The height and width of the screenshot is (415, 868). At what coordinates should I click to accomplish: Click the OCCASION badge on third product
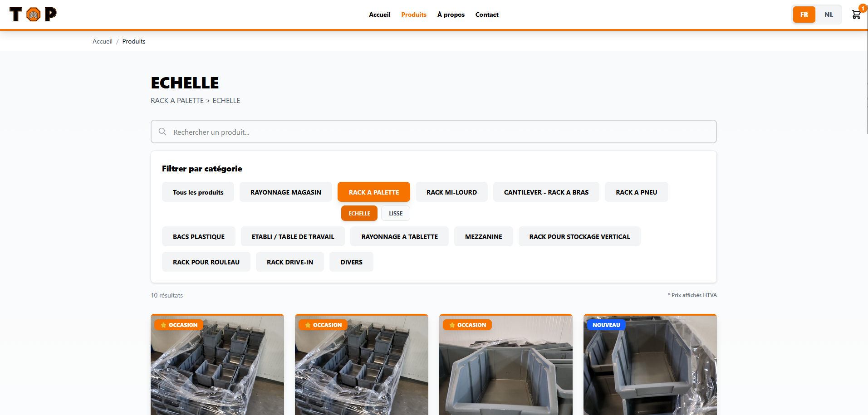click(467, 325)
